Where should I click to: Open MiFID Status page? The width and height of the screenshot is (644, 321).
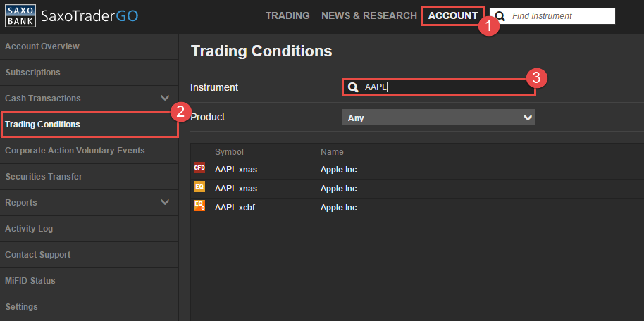tap(89, 281)
